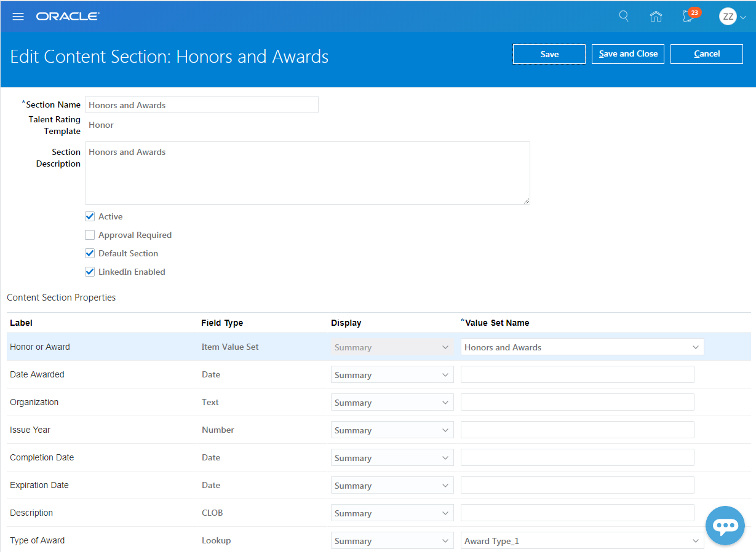
Task: Open the Display dropdown for Date Awarded
Action: pos(445,374)
